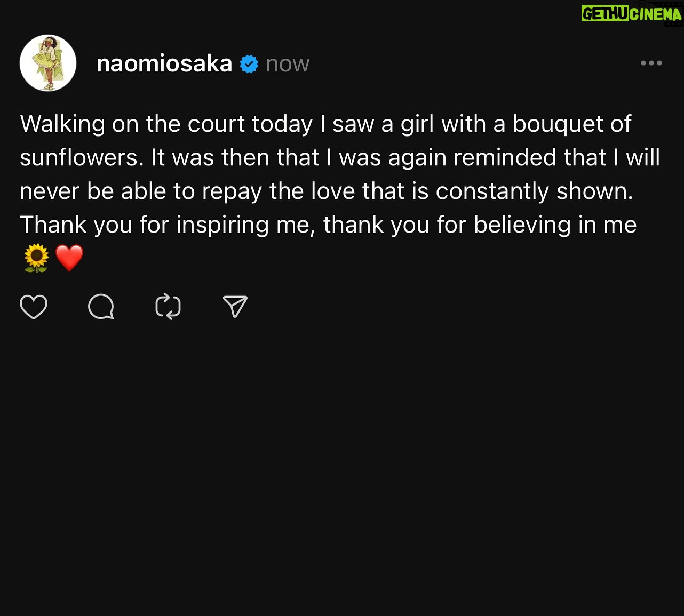
Task: Select the red heart emoji in post
Action: click(69, 258)
